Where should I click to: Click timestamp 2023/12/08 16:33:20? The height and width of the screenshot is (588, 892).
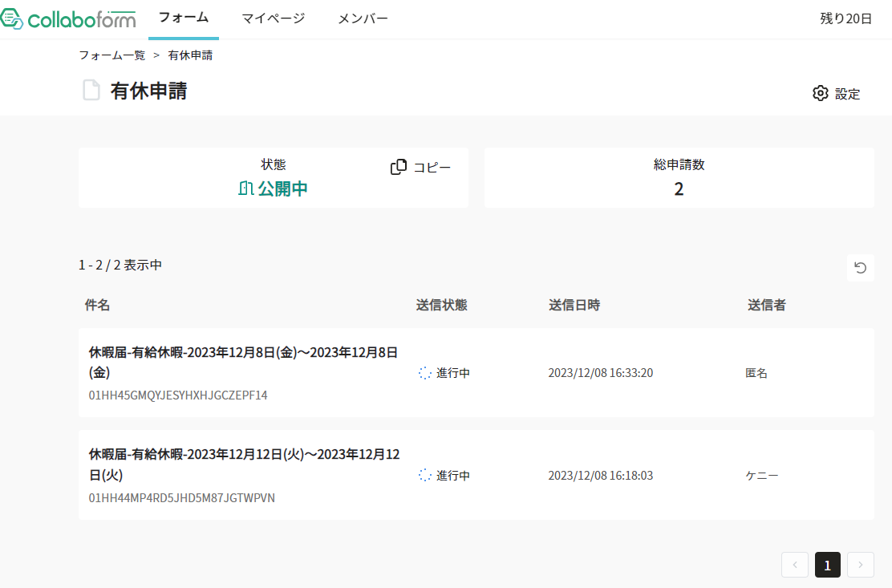601,373
